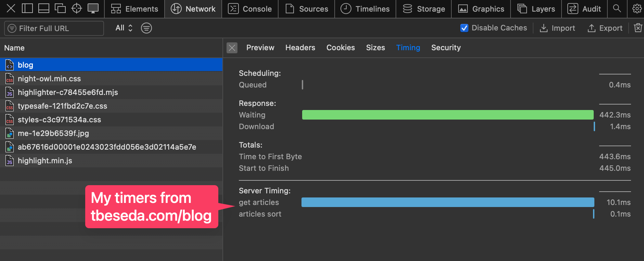The width and height of the screenshot is (644, 261).
Task: Dock inspector to the bottom of window
Action: click(x=44, y=8)
